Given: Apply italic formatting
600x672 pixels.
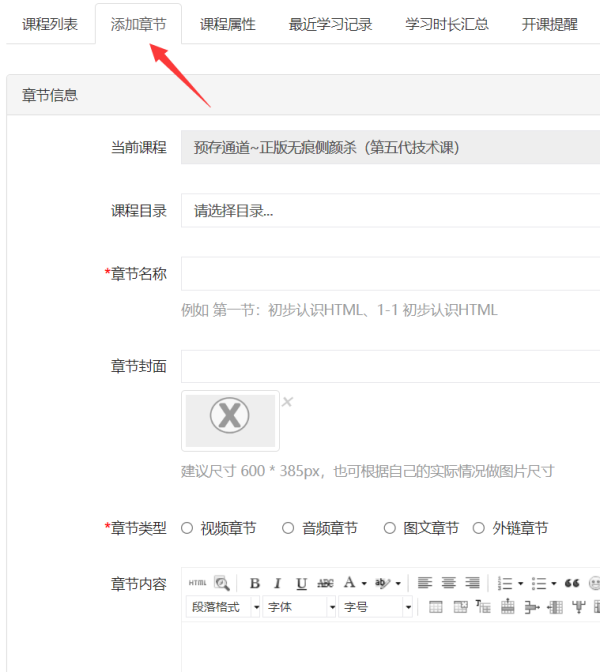Looking at the screenshot, I should (x=277, y=583).
